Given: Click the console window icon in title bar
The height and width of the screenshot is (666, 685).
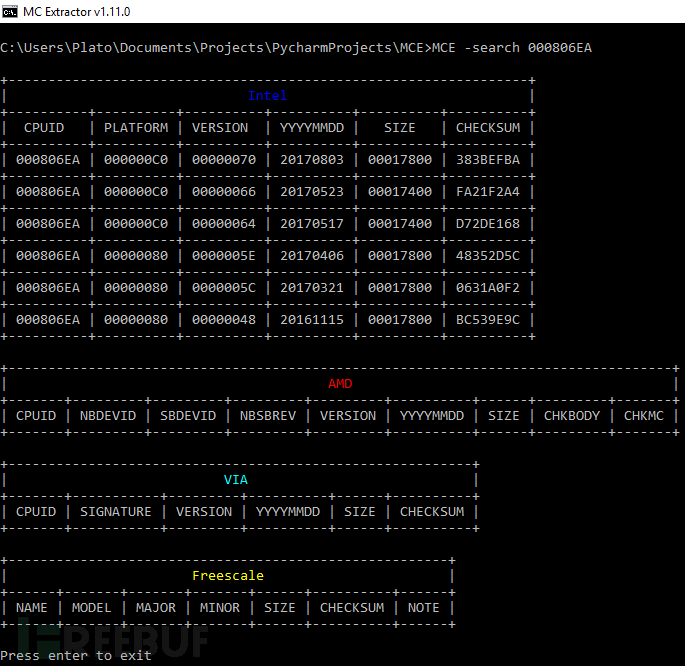Looking at the screenshot, I should click(9, 12).
